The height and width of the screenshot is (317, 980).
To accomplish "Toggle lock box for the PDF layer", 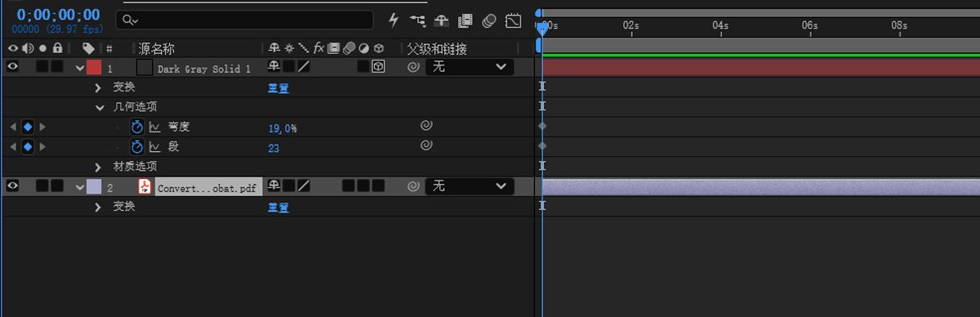I will (57, 186).
